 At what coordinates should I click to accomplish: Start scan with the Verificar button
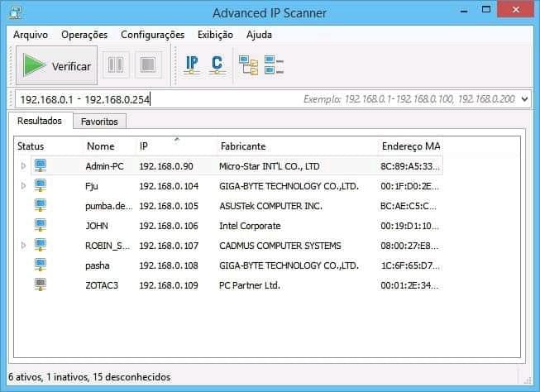[x=57, y=65]
